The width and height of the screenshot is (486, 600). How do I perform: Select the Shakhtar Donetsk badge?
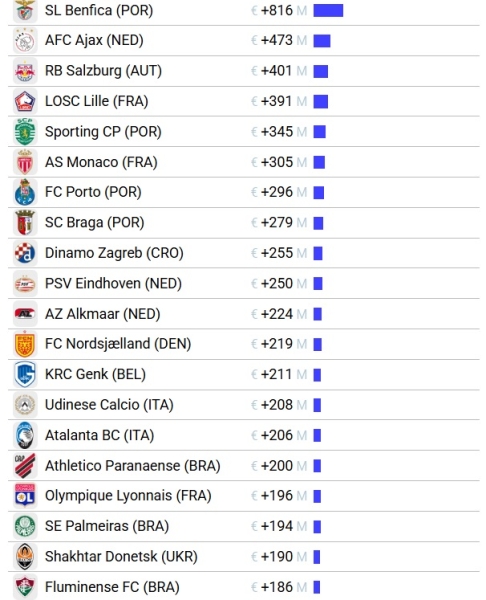pos(25,556)
